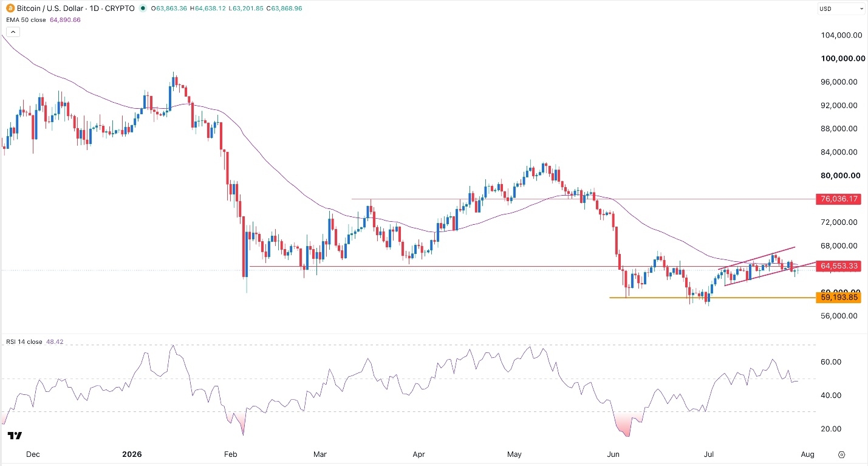The image size is (868, 466).
Task: Click the Aug label on time axis
Action: (807, 454)
